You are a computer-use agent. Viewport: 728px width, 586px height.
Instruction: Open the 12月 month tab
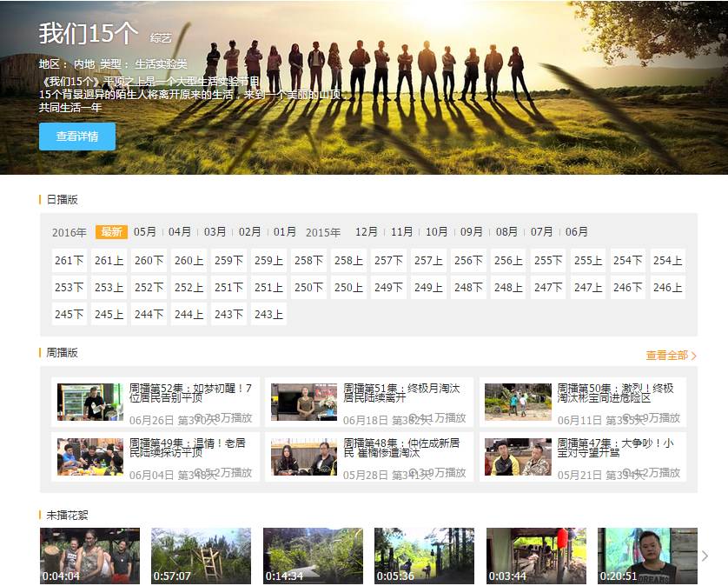click(x=365, y=232)
